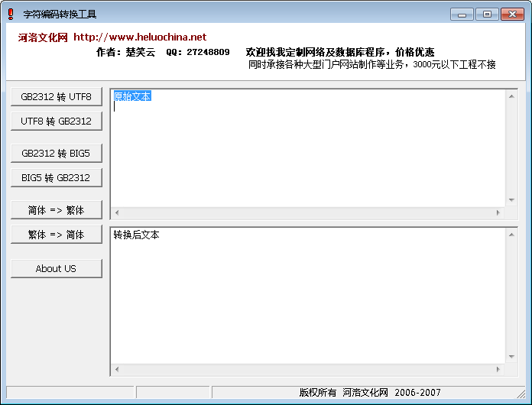The image size is (532, 405).
Task: Click the UTF8 转 GB2312 button
Action: (x=57, y=122)
